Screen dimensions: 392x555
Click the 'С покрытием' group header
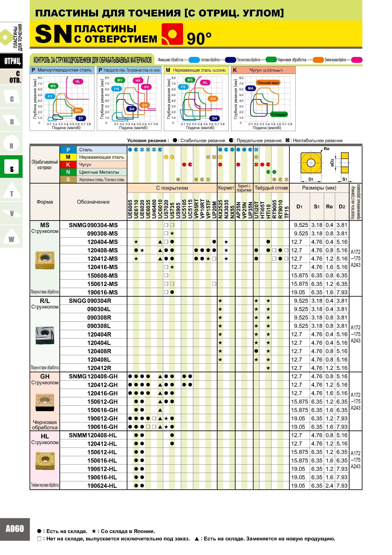[x=172, y=188]
